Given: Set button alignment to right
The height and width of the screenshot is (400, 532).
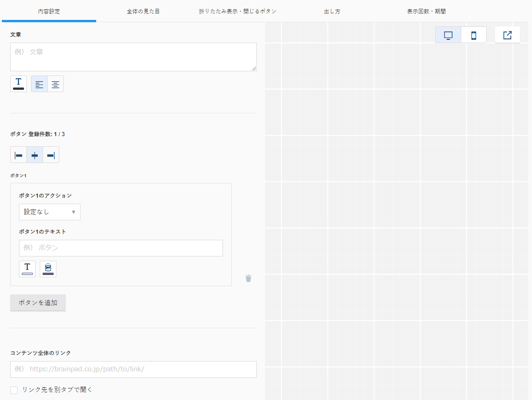Looking at the screenshot, I should [x=51, y=155].
